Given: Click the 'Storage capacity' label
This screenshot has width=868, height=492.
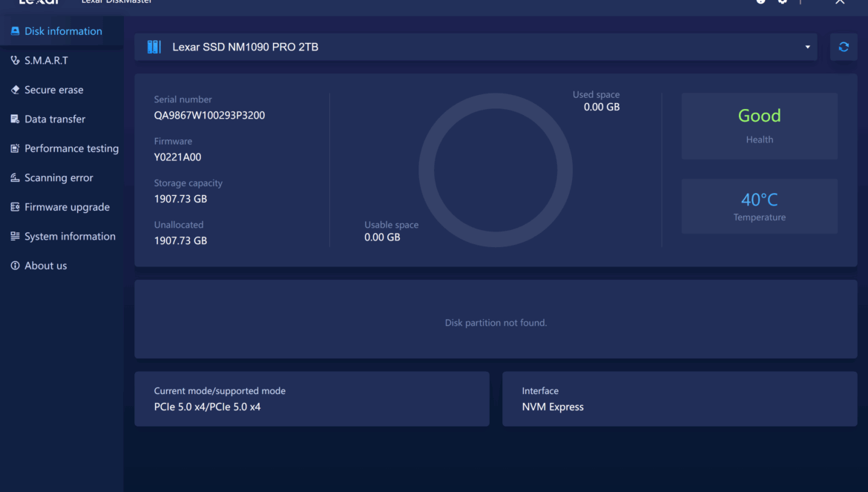Looking at the screenshot, I should [x=188, y=183].
